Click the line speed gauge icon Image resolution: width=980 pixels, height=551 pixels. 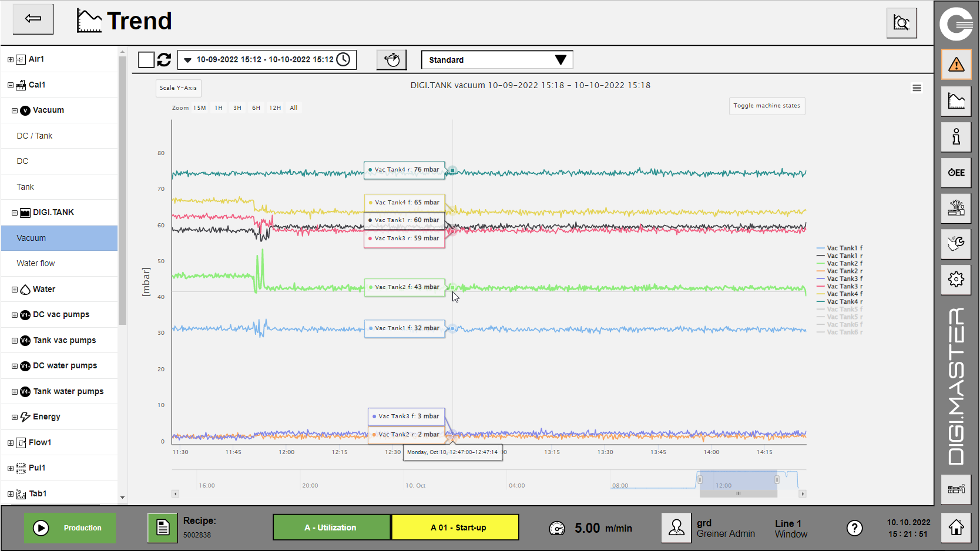(x=556, y=528)
